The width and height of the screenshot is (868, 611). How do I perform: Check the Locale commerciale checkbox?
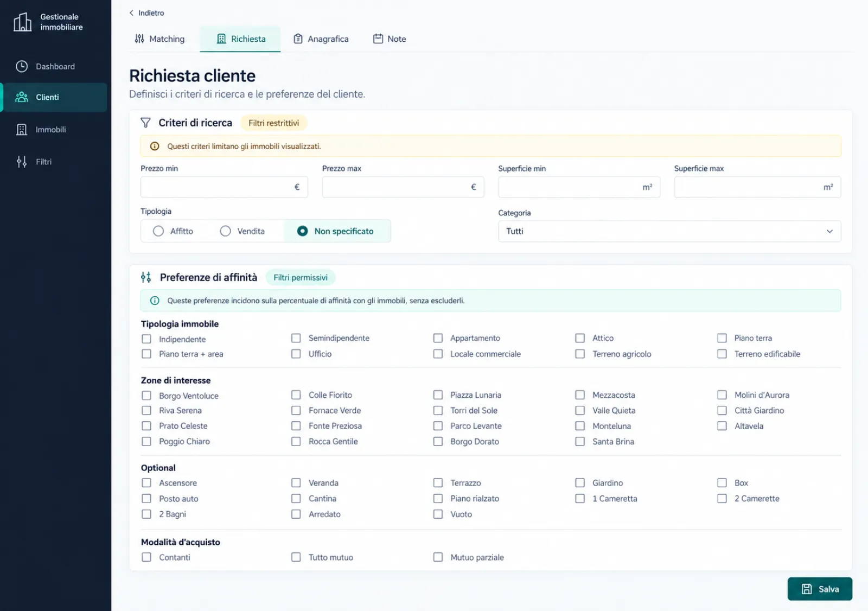pos(438,354)
